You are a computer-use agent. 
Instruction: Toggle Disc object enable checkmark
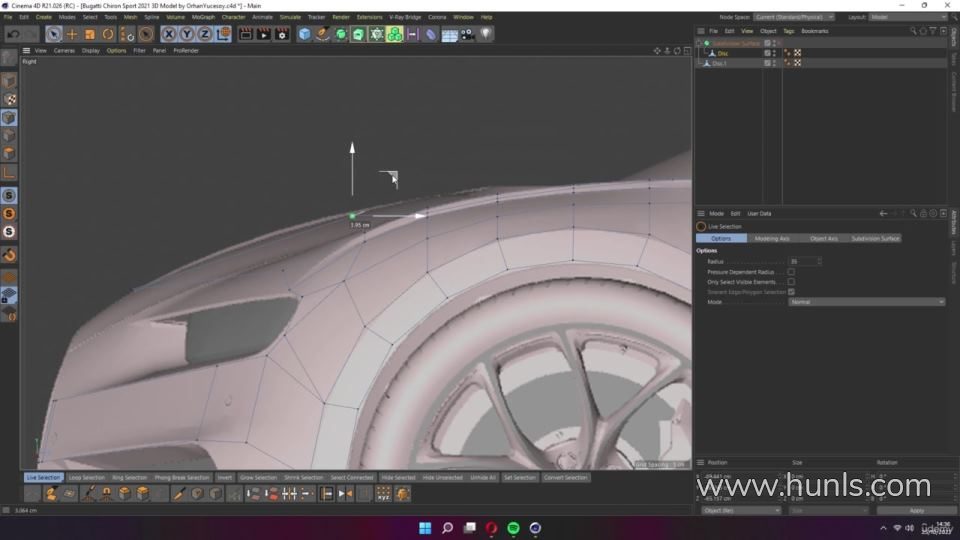[767, 53]
